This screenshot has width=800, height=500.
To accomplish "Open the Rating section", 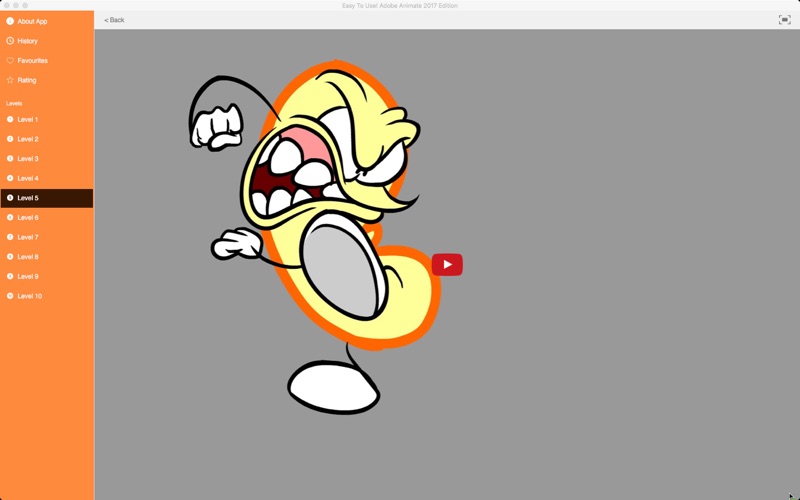I will coord(47,80).
